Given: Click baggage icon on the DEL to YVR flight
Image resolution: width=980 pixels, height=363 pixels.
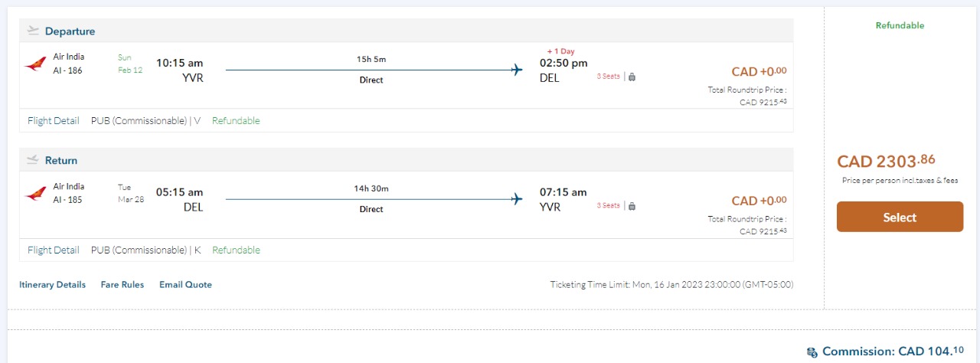Looking at the screenshot, I should point(632,205).
